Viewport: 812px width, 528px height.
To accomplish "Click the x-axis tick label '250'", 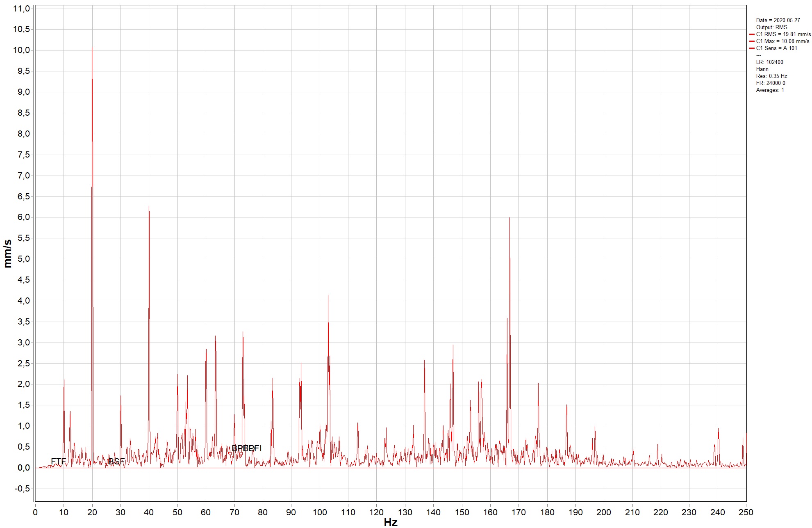I will click(x=746, y=512).
